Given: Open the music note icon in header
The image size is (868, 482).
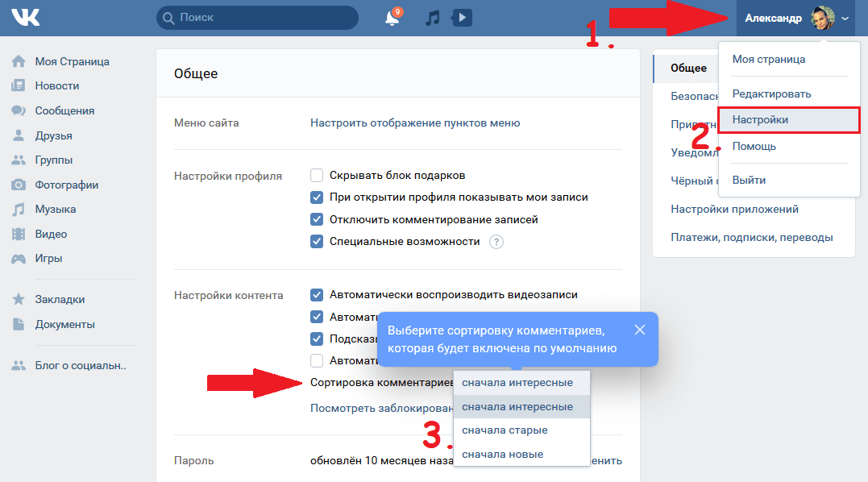Looking at the screenshot, I should click(432, 18).
